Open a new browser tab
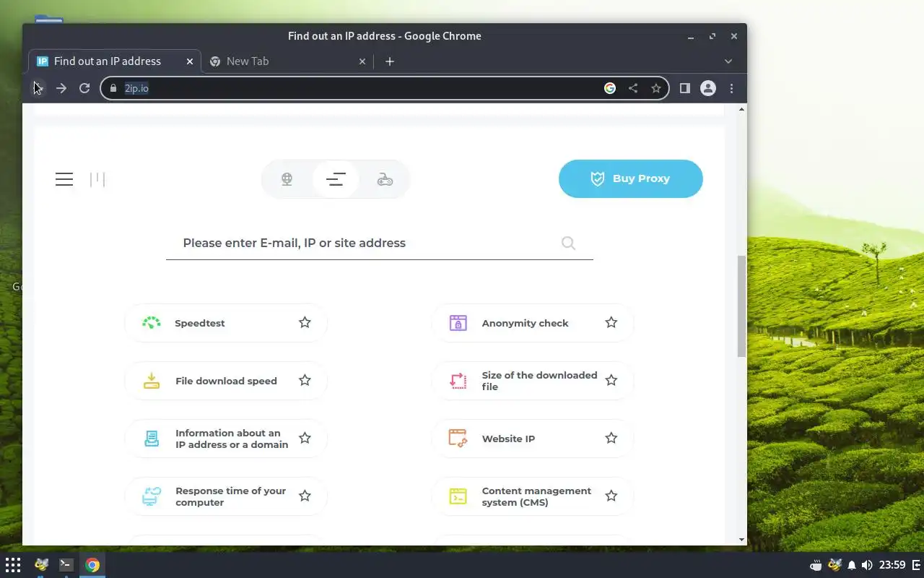The width and height of the screenshot is (924, 578). (390, 61)
